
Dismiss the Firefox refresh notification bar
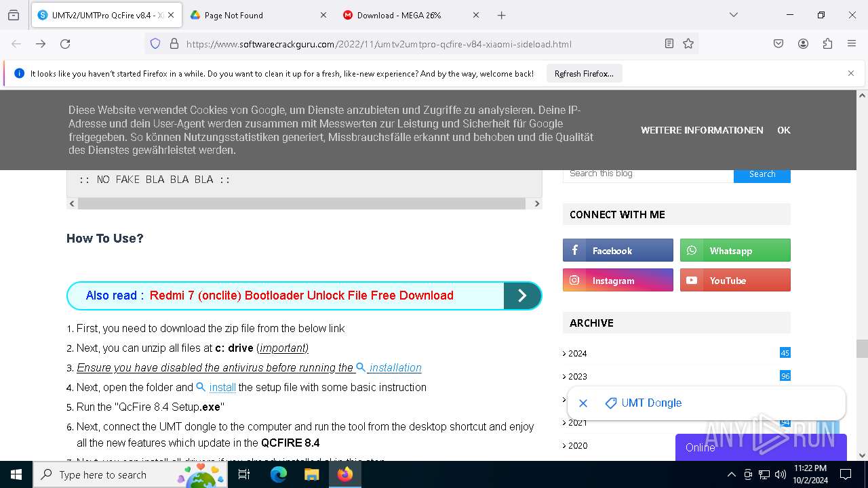point(851,73)
